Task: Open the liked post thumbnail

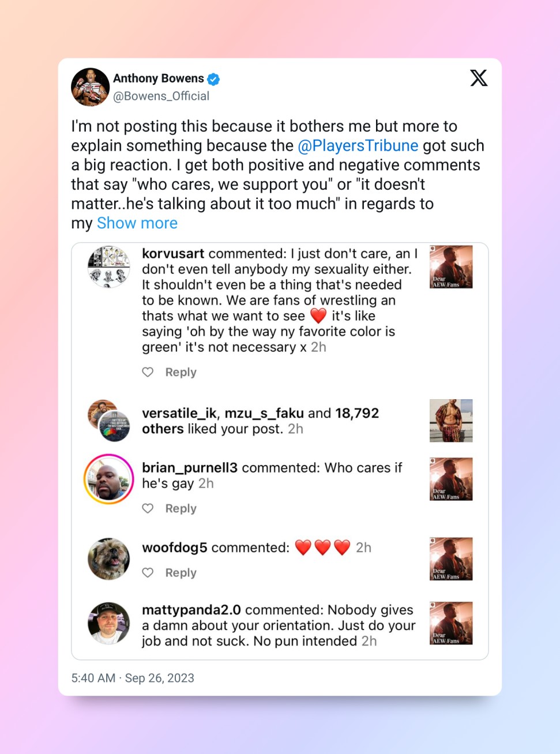Action: [451, 421]
